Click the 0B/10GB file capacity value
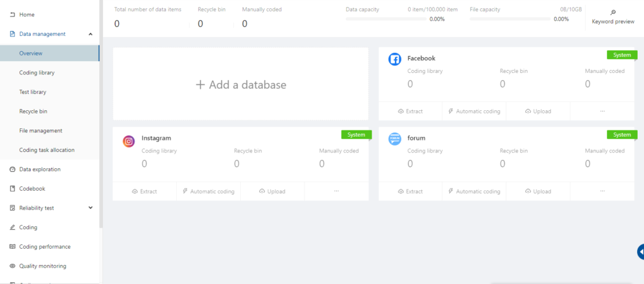Viewport: 644px width, 284px height. tap(571, 9)
